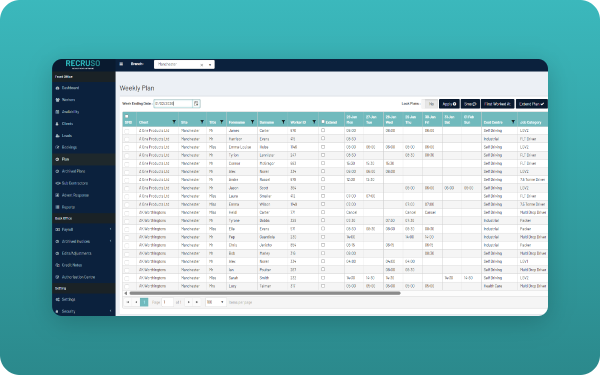600x375 pixels.
Task: Click the First Worked At button
Action: [497, 104]
